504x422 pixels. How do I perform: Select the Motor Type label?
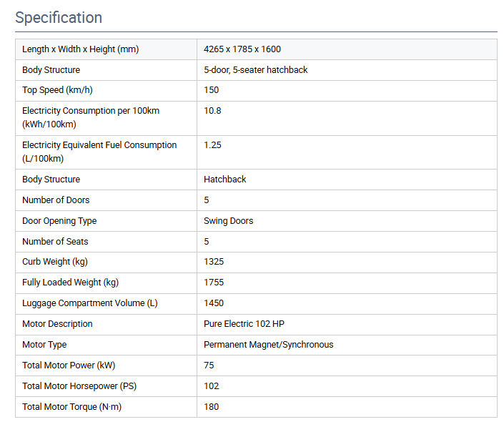(44, 345)
